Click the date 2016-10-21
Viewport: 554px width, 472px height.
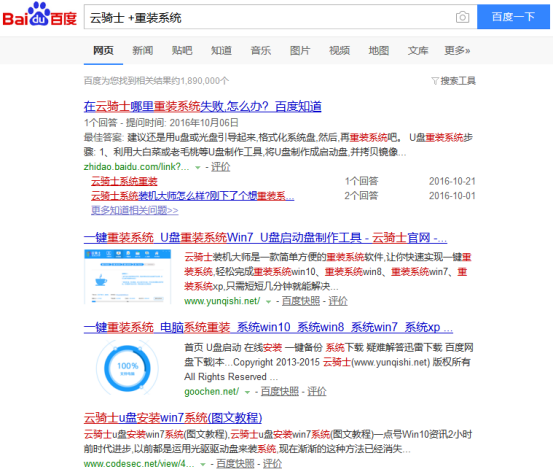[x=452, y=181]
